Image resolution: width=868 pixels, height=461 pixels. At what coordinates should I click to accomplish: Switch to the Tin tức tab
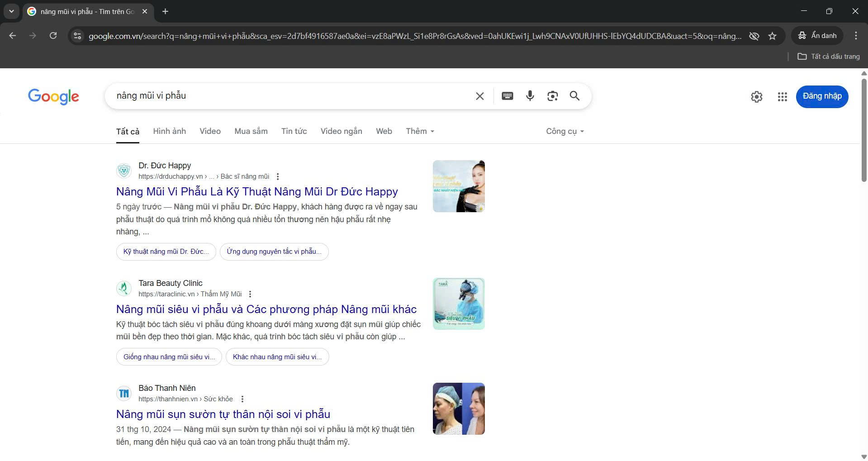point(294,131)
